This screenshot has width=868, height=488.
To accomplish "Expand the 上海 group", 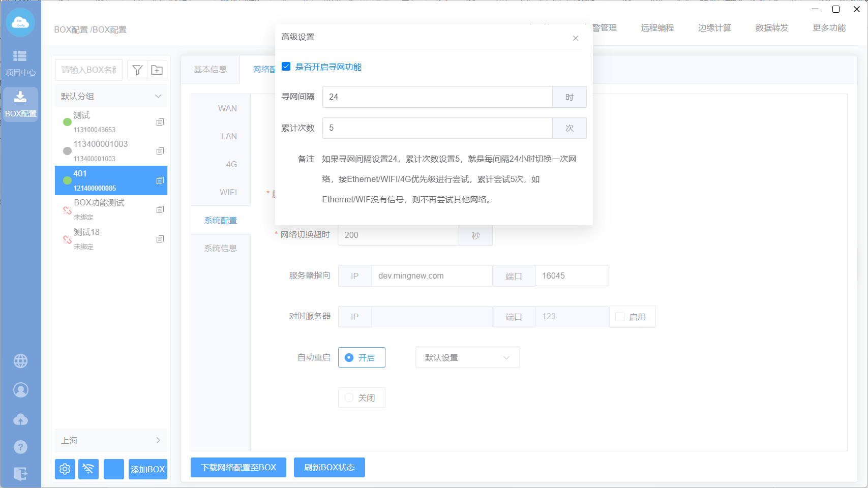I will (158, 440).
